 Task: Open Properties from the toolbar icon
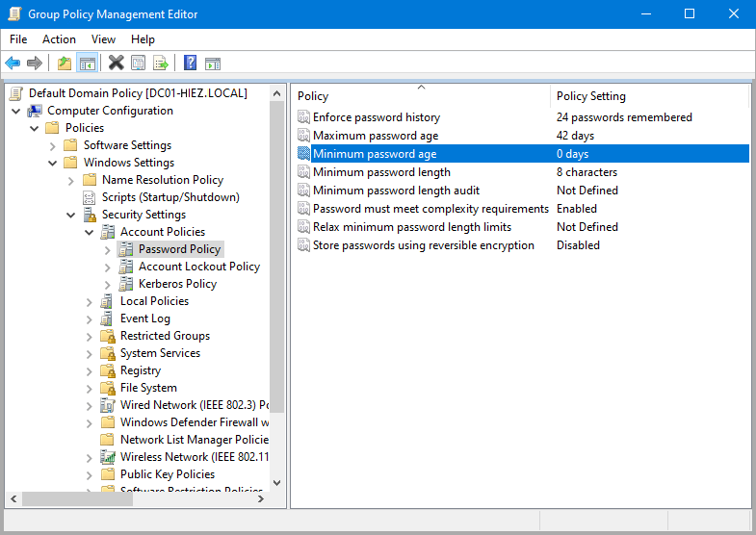(x=139, y=64)
